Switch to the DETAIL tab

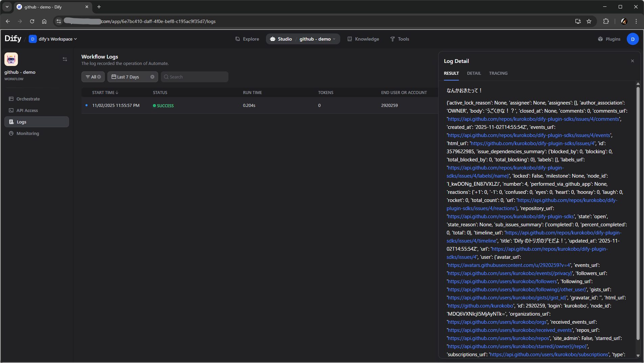(x=474, y=73)
